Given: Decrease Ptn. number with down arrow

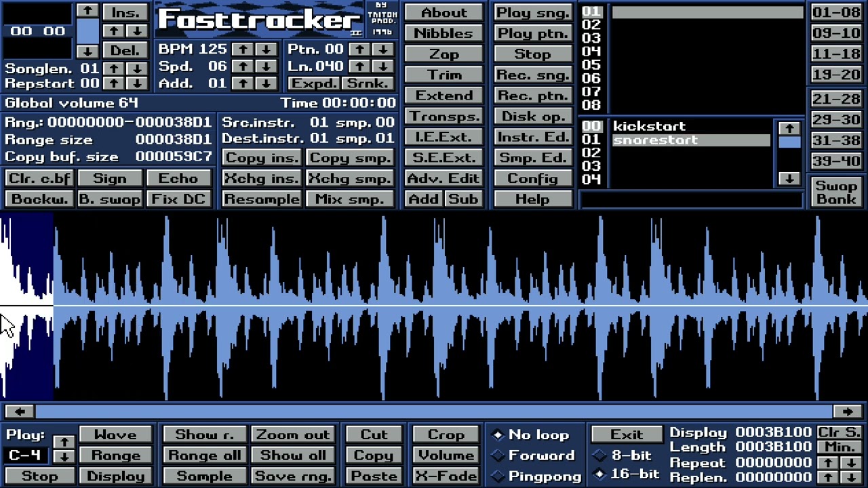Looking at the screenshot, I should coord(383,49).
